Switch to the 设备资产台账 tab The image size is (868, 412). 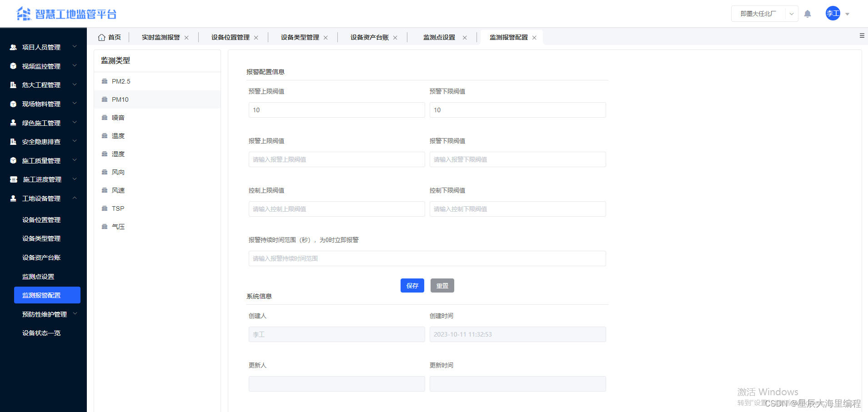(370, 37)
